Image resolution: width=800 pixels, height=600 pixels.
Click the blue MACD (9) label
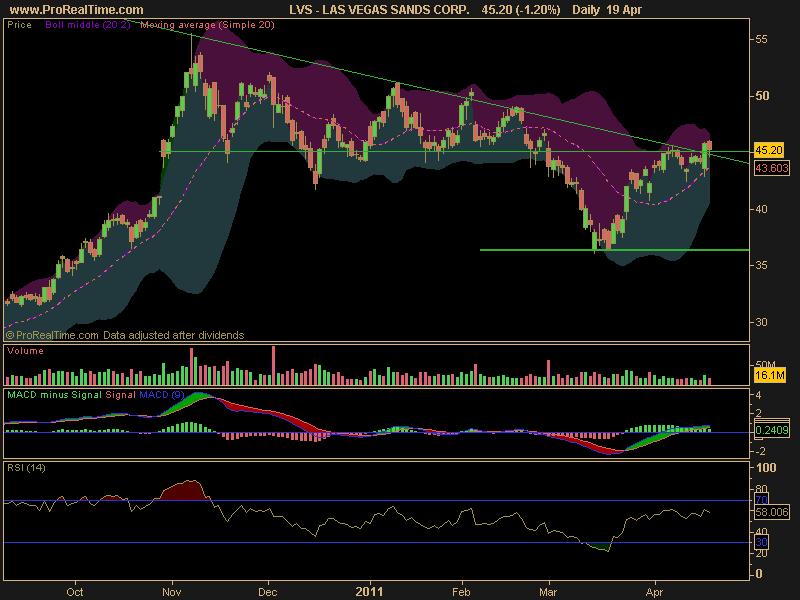(x=162, y=395)
